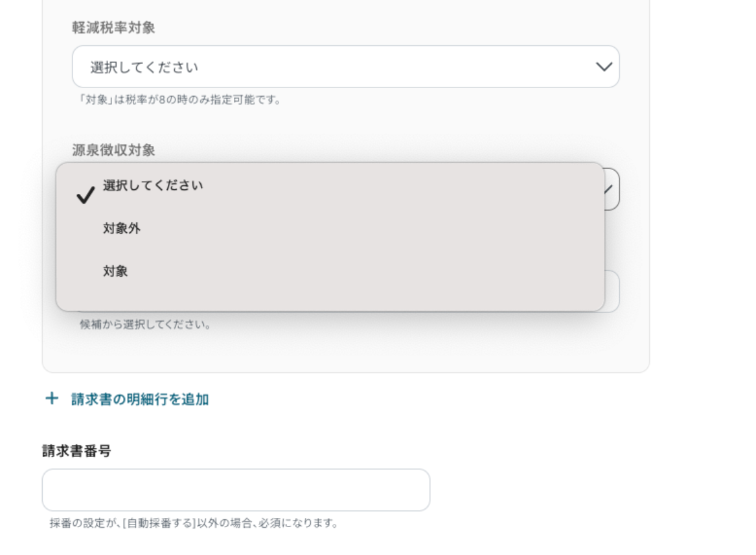Click the checkmark icon beside selected option
Viewport: 756px width, 555px height.
click(86, 195)
